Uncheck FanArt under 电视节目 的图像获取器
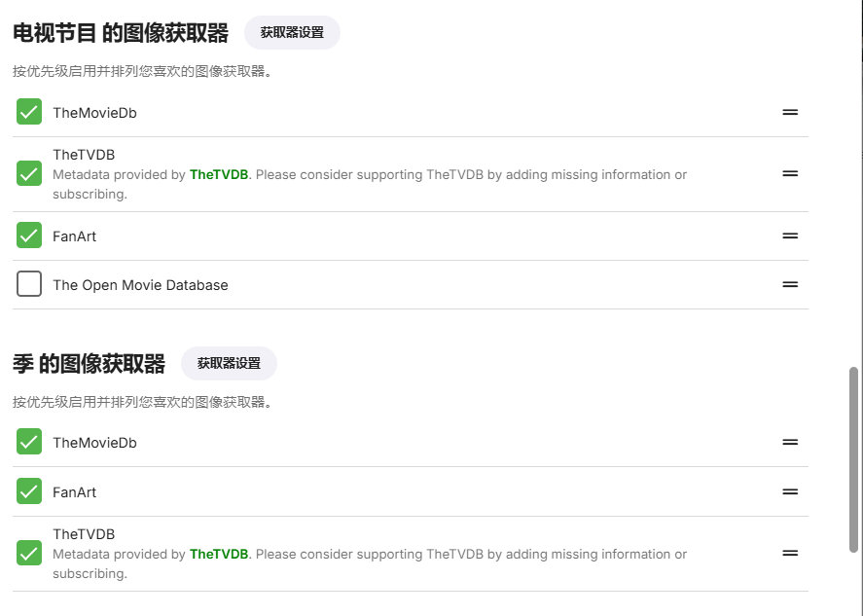Screen dimensions: 863x616 point(29,236)
